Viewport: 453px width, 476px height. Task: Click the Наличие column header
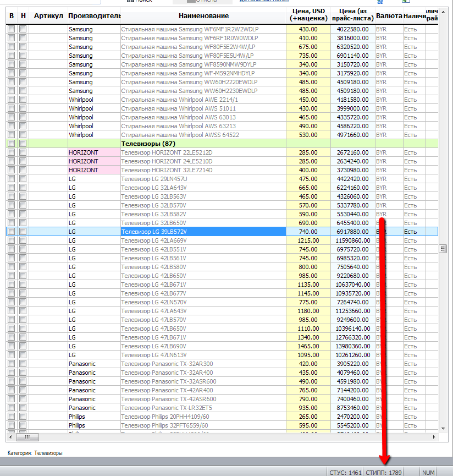click(415, 16)
